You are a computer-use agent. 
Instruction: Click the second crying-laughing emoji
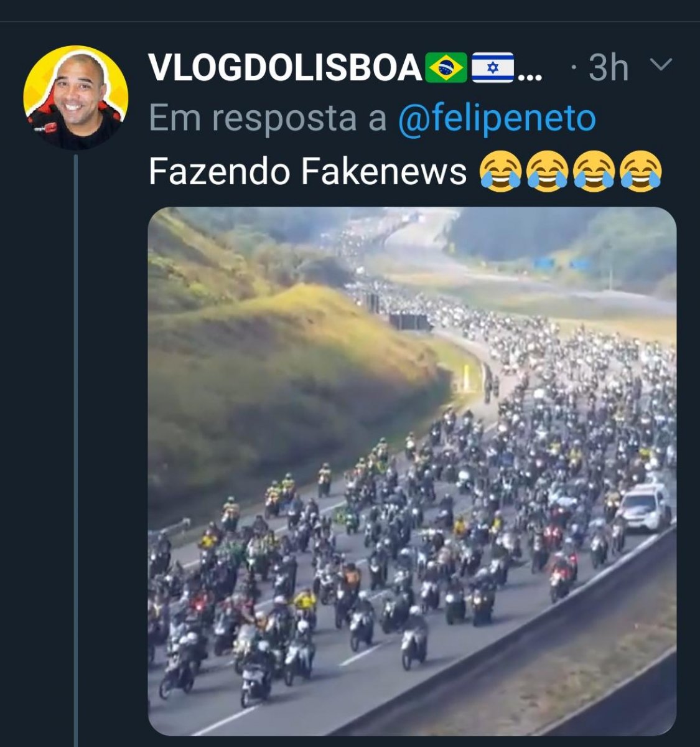[548, 171]
